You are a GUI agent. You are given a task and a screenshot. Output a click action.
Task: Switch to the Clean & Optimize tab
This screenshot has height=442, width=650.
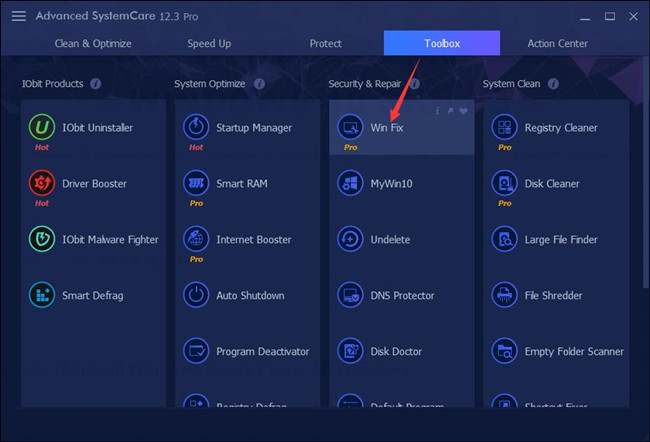pyautogui.click(x=93, y=44)
